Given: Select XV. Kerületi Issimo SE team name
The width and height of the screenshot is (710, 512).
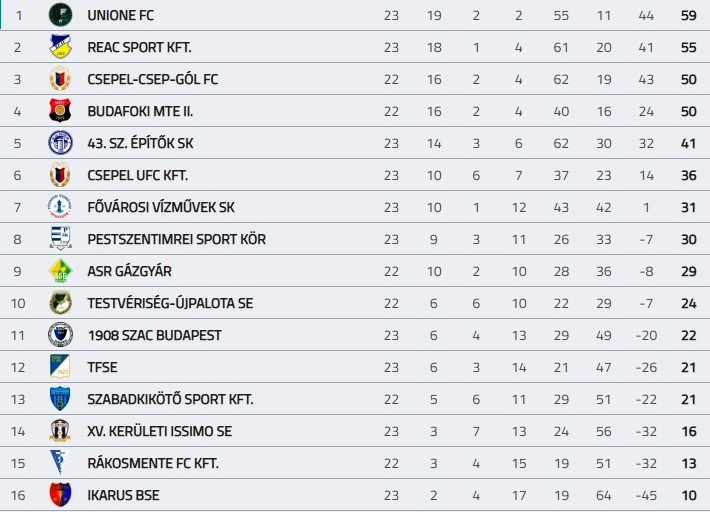Looking at the screenshot, I should pyautogui.click(x=159, y=431).
